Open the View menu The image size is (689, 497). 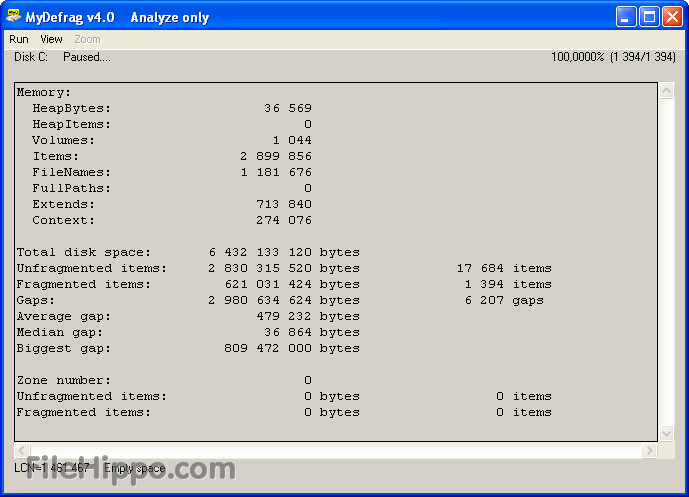point(51,39)
